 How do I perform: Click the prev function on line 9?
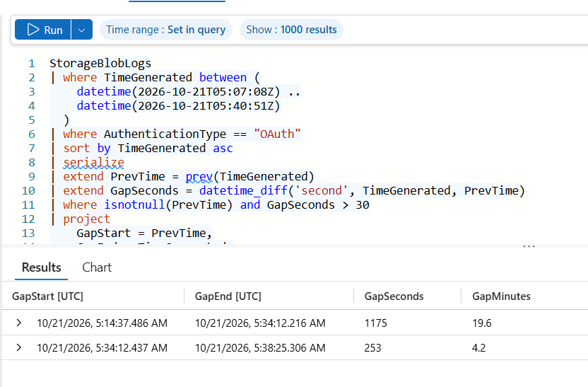coord(199,176)
